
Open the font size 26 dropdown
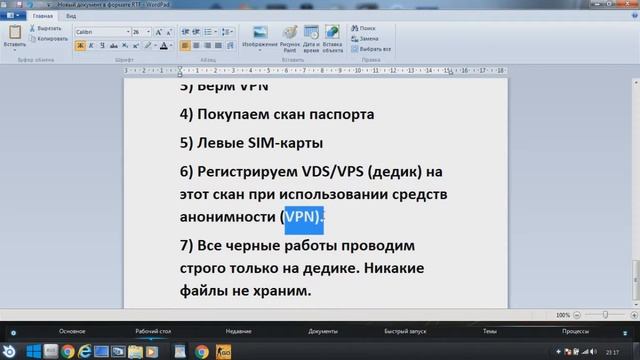[148, 32]
